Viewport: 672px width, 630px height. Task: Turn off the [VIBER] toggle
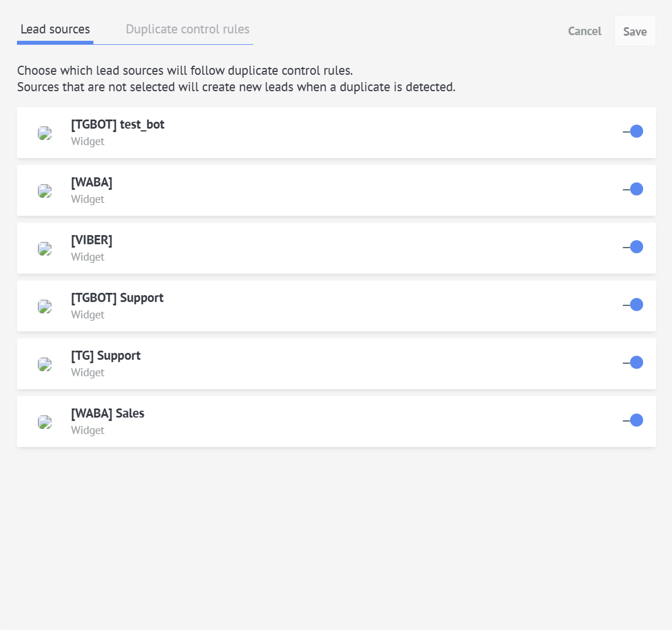633,247
